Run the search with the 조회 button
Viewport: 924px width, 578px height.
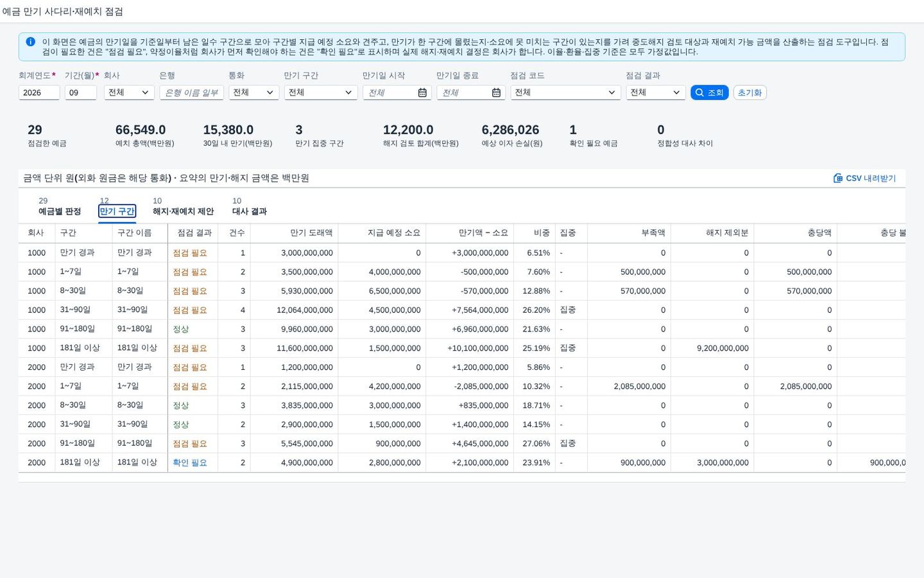(709, 92)
